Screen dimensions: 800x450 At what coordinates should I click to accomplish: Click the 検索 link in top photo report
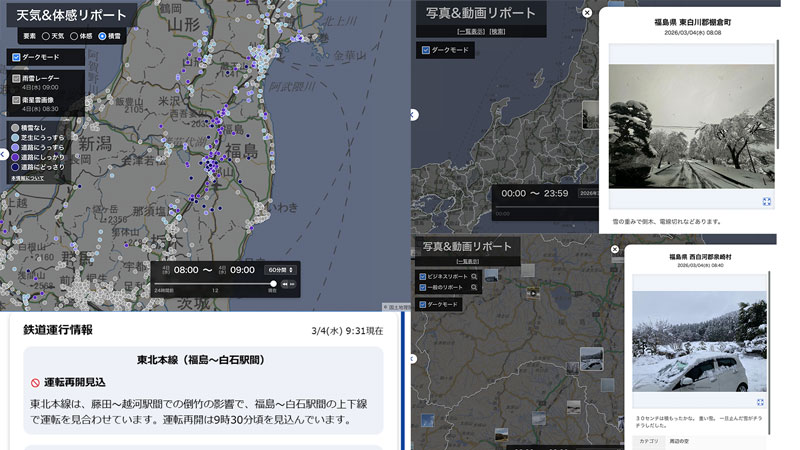pos(496,32)
